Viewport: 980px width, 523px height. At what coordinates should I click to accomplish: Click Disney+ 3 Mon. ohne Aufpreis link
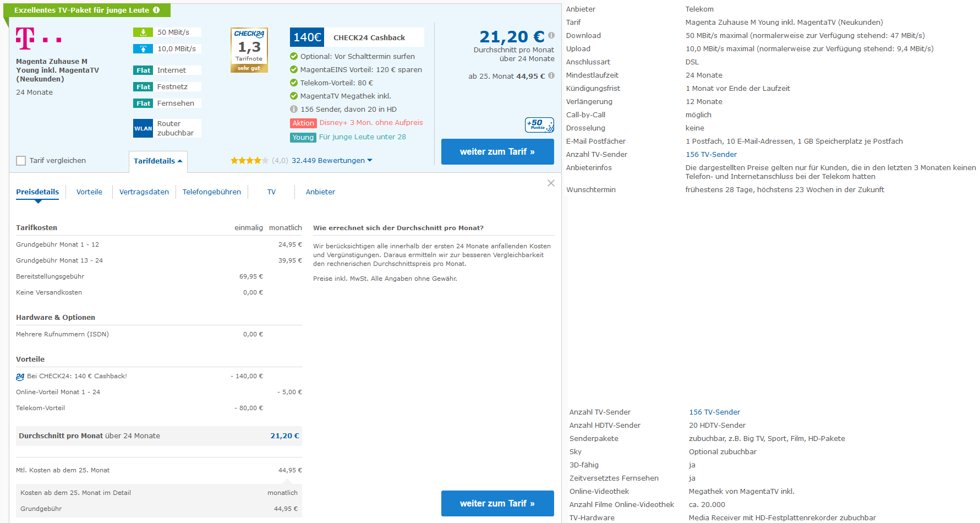pos(371,123)
